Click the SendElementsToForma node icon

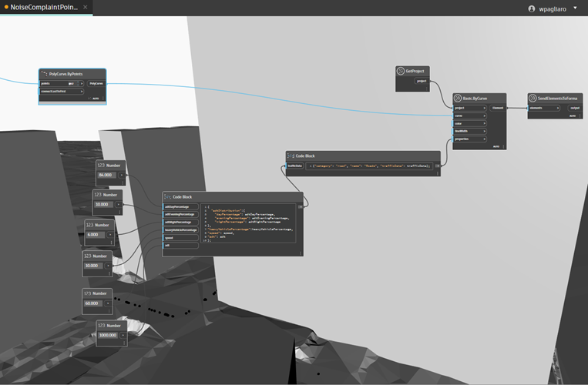[x=533, y=99]
